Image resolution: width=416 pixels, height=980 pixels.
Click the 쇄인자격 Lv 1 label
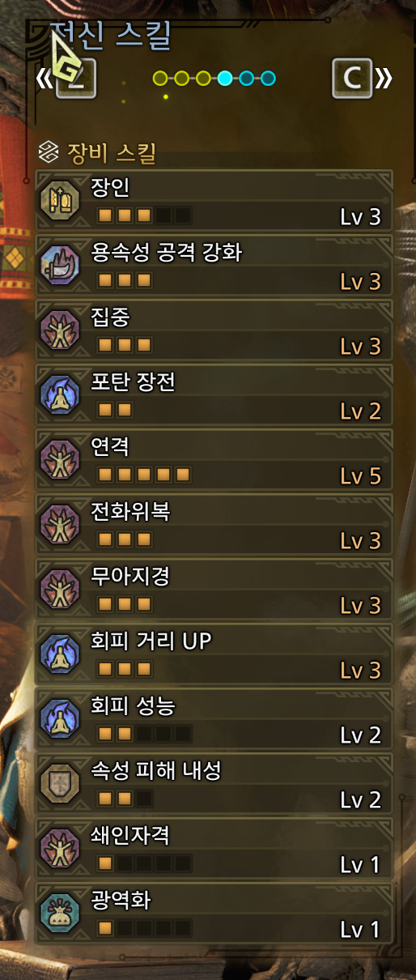pos(360,864)
